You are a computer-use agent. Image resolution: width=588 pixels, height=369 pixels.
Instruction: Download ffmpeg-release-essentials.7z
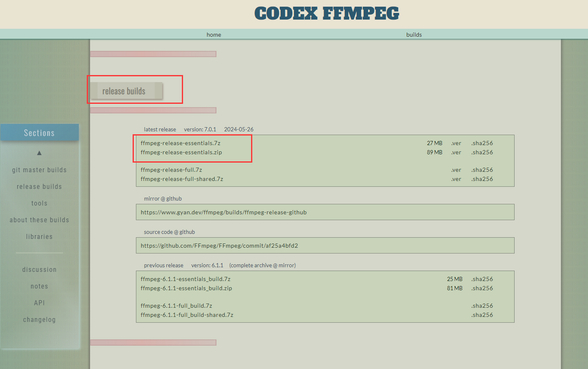click(181, 143)
